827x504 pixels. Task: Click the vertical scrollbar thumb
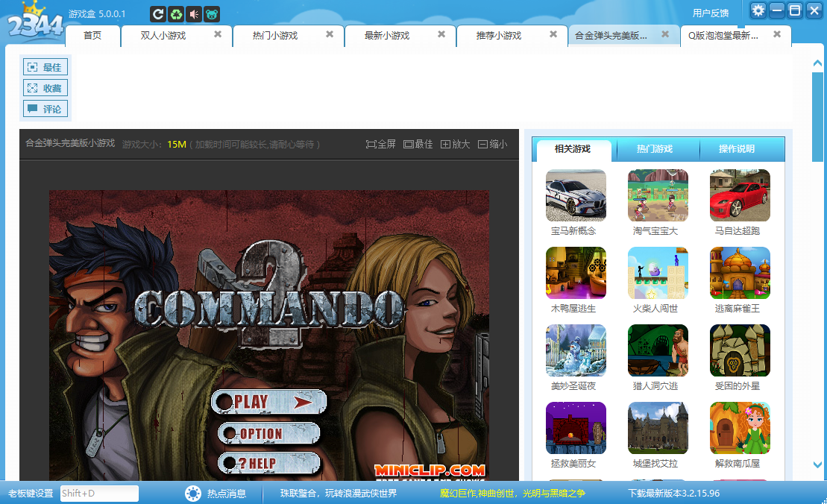(x=817, y=116)
